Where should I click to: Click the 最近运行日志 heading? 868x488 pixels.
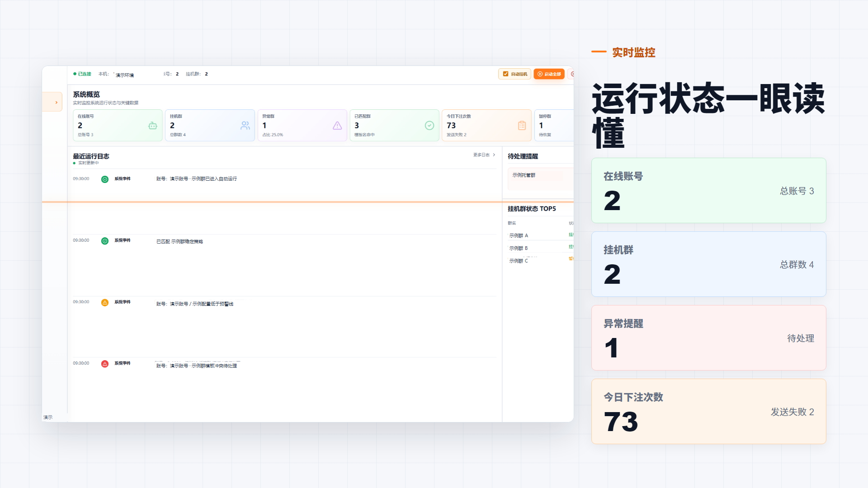pos(91,156)
